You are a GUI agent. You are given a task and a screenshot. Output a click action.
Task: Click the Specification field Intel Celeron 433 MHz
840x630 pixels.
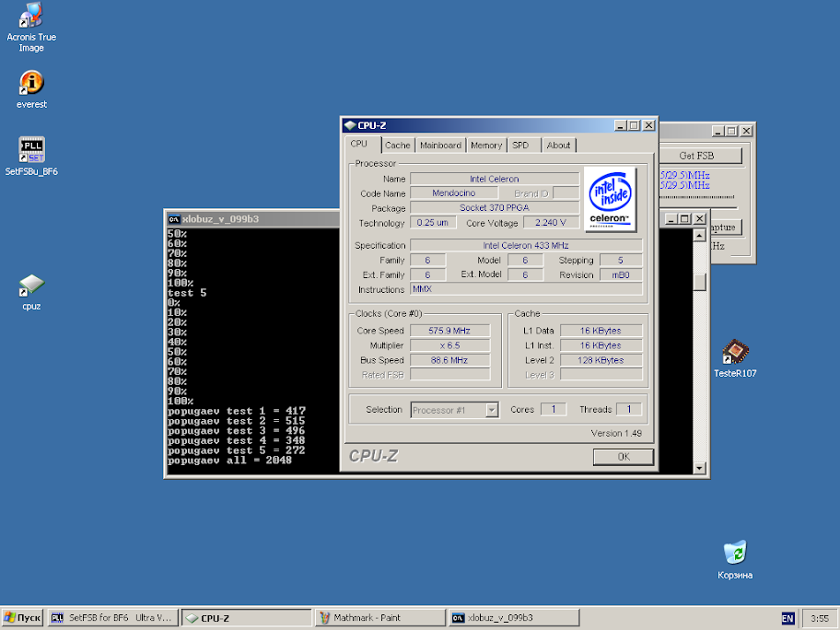point(526,245)
